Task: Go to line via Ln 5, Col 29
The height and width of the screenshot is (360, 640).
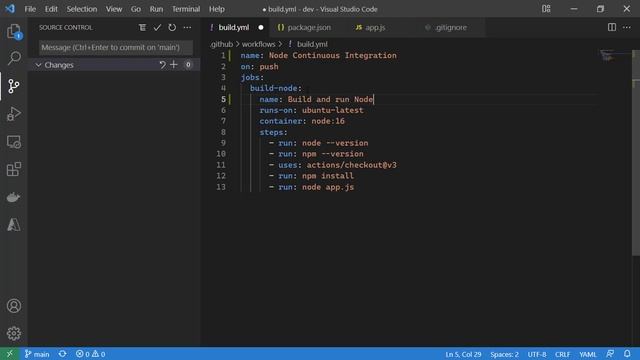Action: coord(463,354)
